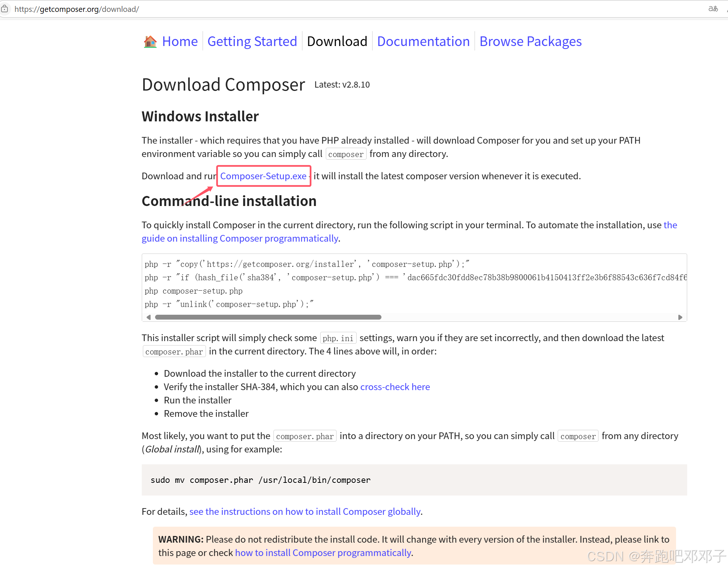Open the Documentation nav item
The height and width of the screenshot is (569, 728).
(423, 42)
